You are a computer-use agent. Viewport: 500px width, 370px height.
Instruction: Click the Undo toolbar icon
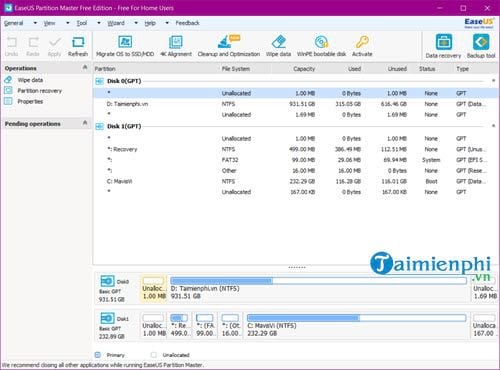pyautogui.click(x=11, y=42)
